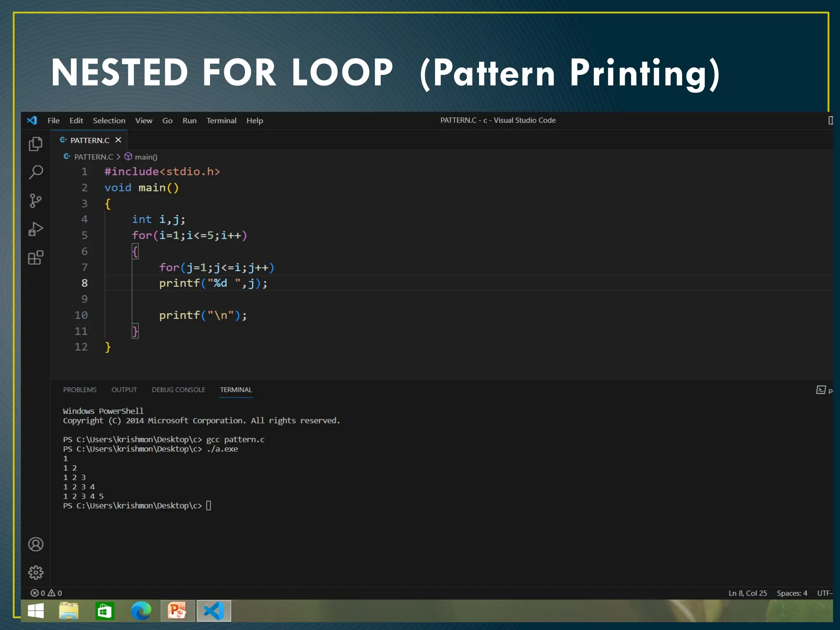Click the terminal shell selector icon
Viewport: 840px width, 630px height.
[821, 390]
